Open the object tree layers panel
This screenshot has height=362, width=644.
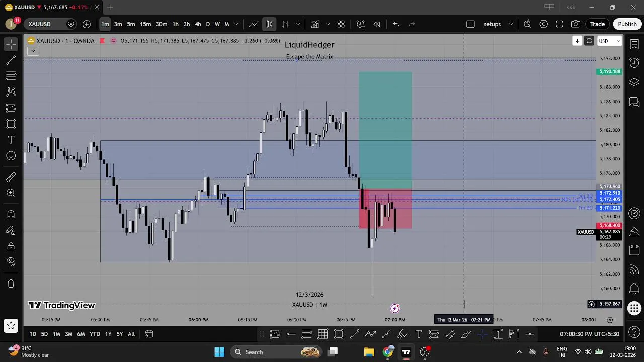(634, 82)
